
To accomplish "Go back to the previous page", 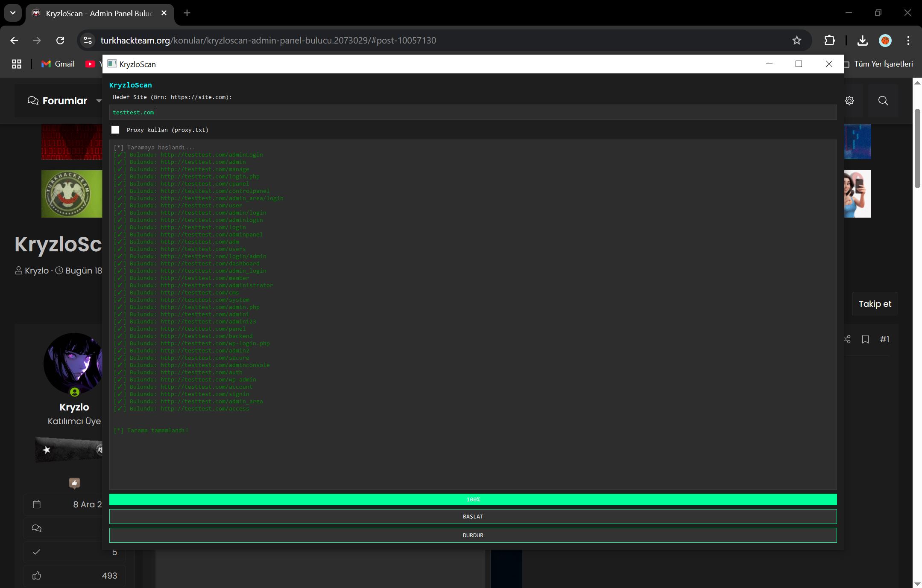I will (14, 41).
